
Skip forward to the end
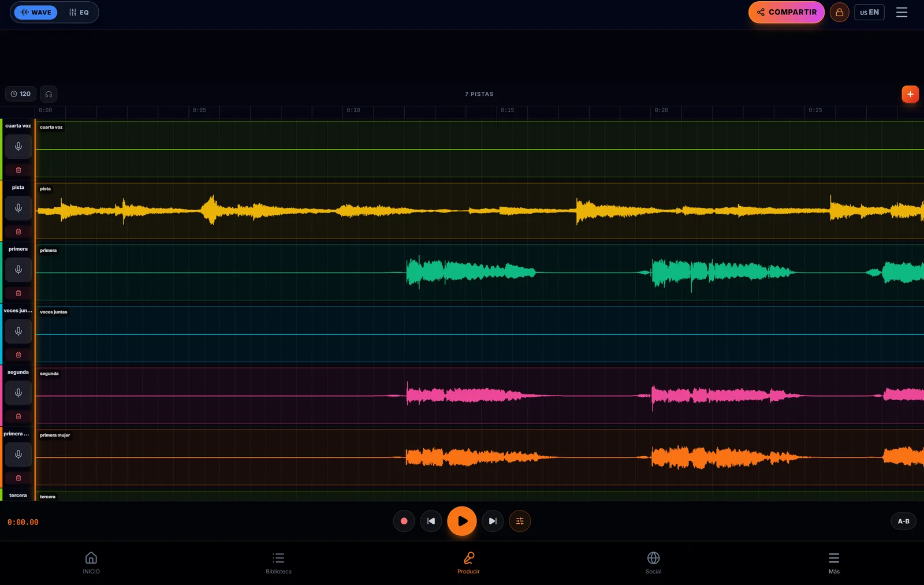tap(493, 521)
